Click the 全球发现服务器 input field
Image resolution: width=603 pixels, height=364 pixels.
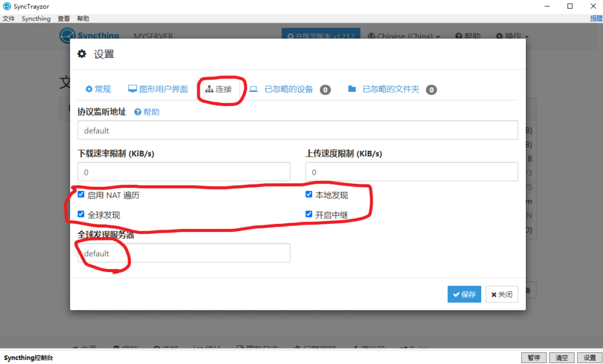(184, 253)
